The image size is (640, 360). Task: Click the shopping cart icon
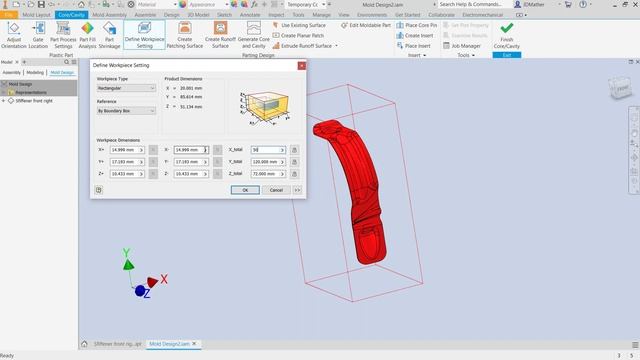(x=568, y=4)
